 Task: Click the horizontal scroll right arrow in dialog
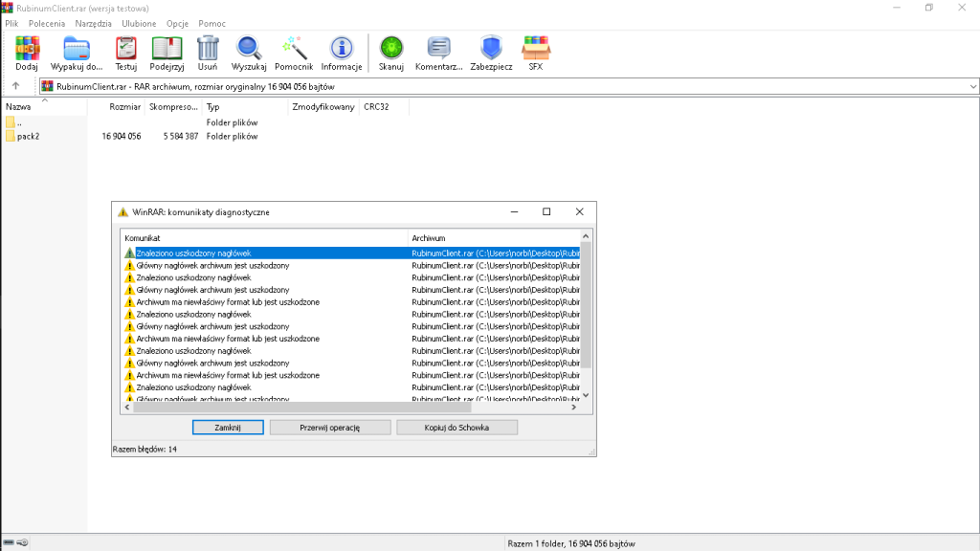pyautogui.click(x=574, y=408)
